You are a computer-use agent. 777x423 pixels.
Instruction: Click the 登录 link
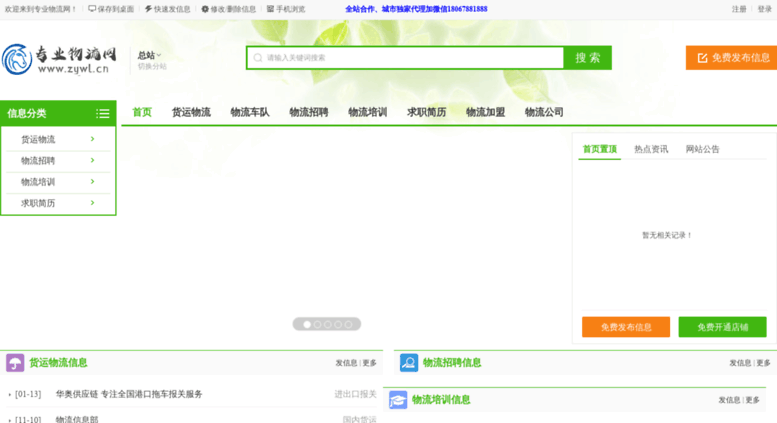(765, 9)
